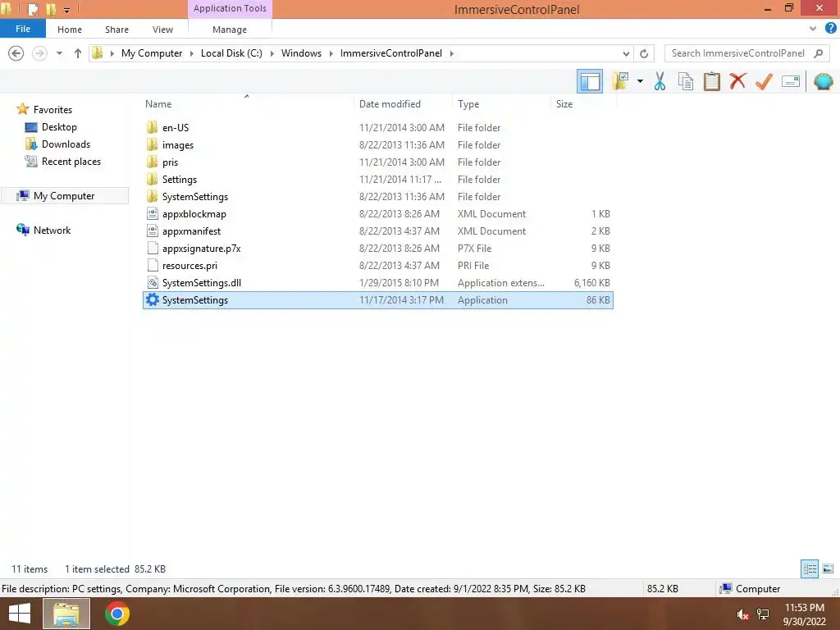Select the appxblockmap file
The height and width of the screenshot is (630, 840).
(x=194, y=214)
